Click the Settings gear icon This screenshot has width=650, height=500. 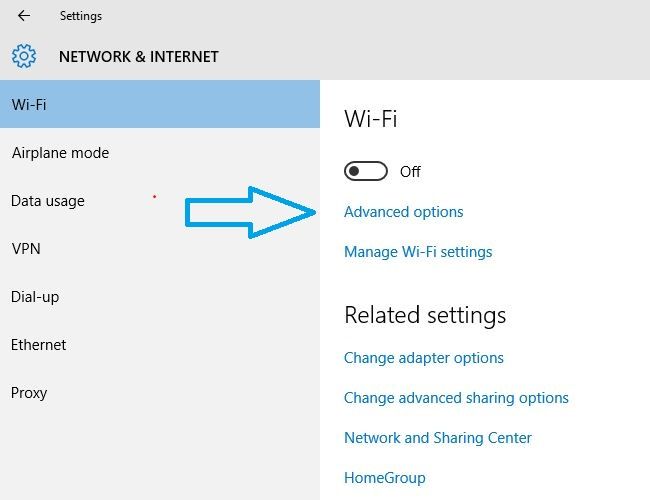[x=25, y=56]
